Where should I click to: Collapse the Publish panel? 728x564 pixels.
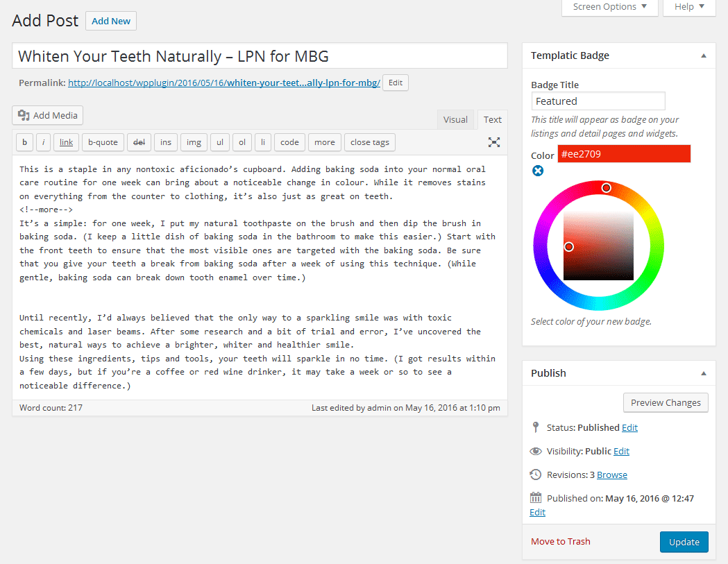[x=704, y=373]
